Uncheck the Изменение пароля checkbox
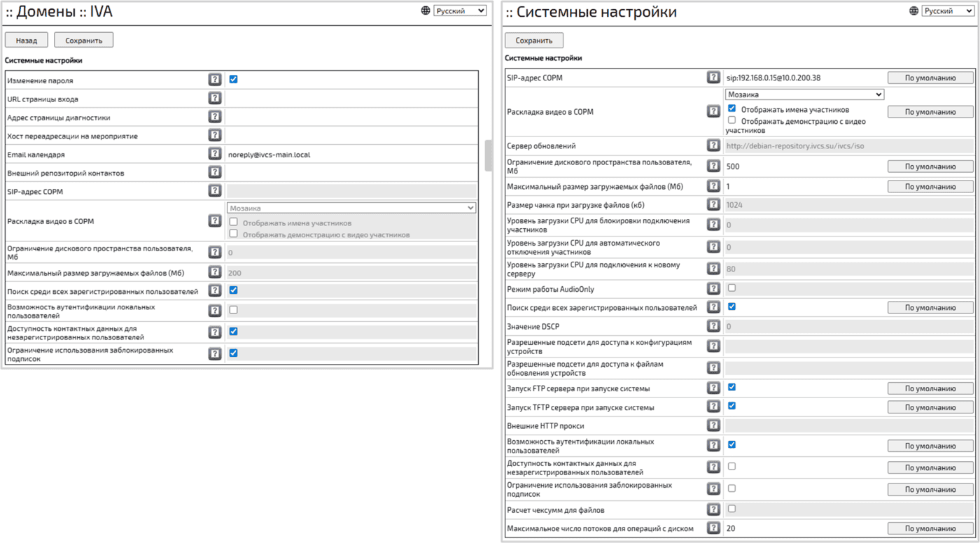980x543 pixels. coord(234,80)
